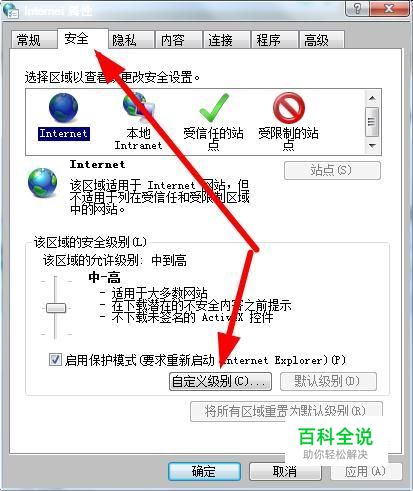Screen dimensions: 413x491
Task: Open the 连接 tab
Action: click(x=227, y=40)
